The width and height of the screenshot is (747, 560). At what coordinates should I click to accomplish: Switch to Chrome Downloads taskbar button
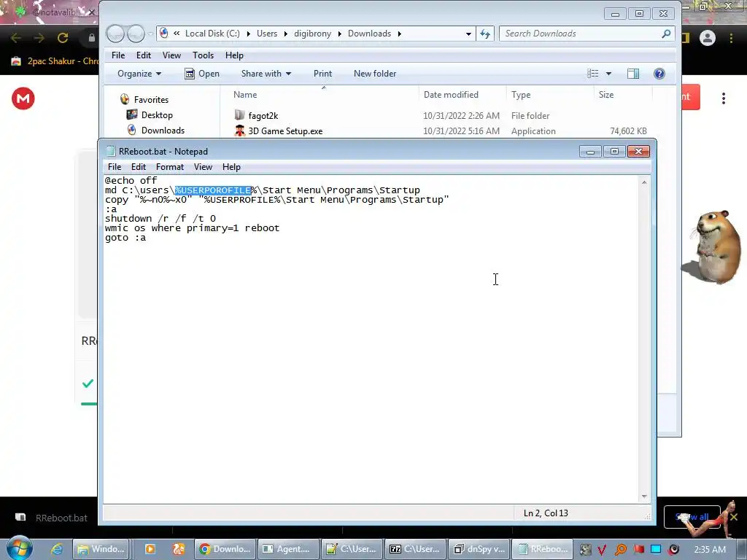(x=225, y=549)
